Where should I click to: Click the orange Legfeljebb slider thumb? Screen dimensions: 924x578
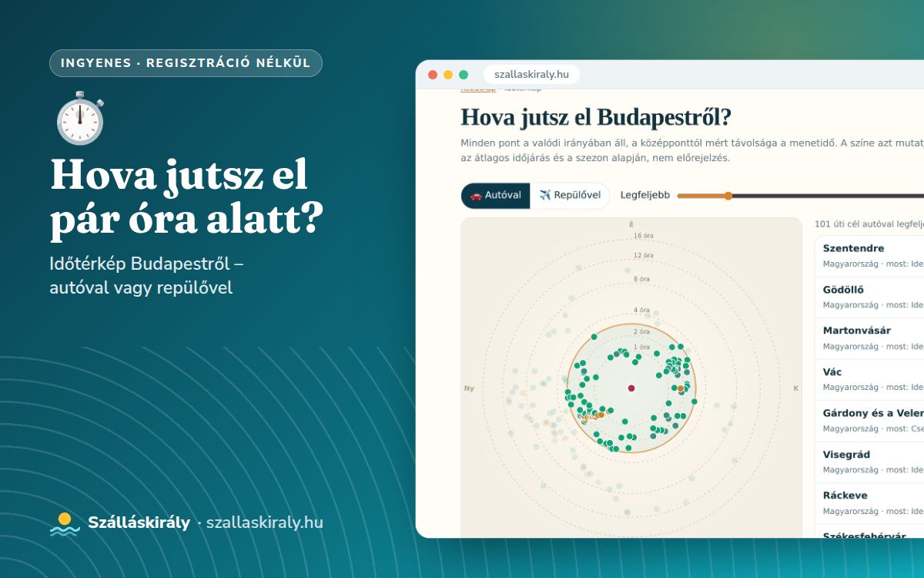point(728,196)
